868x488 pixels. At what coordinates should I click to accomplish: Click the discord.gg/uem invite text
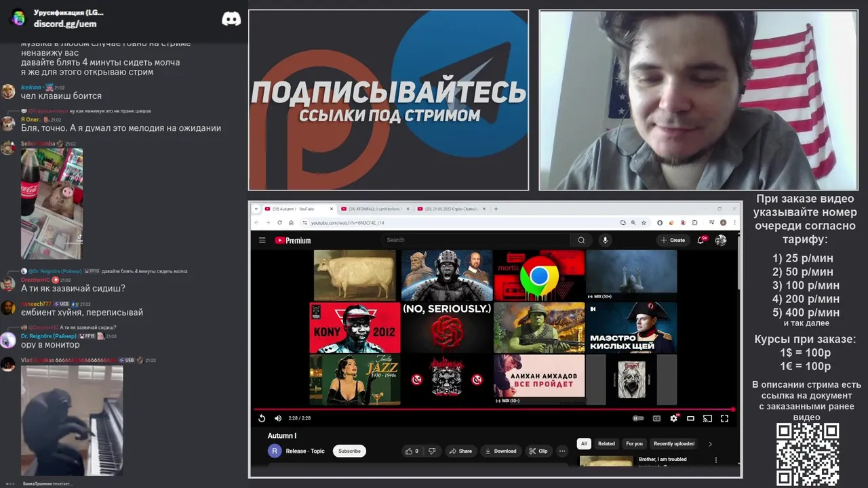pos(65,24)
